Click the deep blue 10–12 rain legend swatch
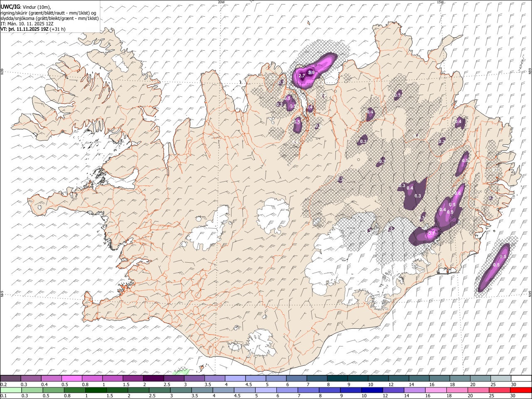 371,390
